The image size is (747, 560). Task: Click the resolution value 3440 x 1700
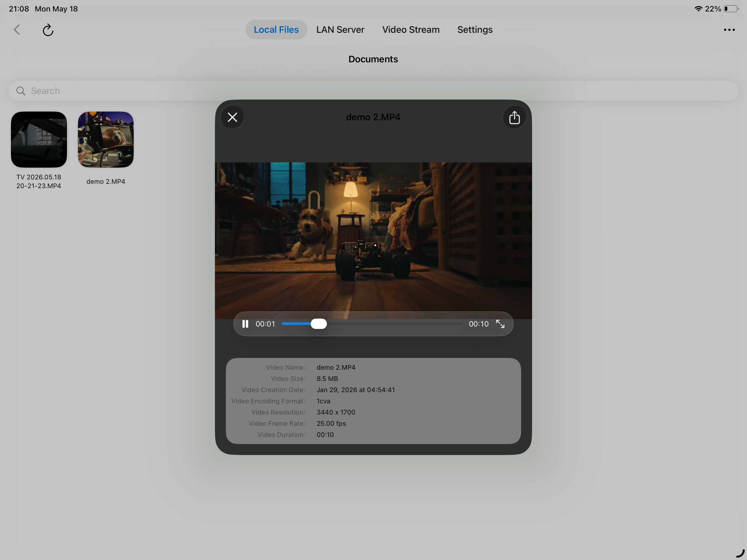click(336, 412)
